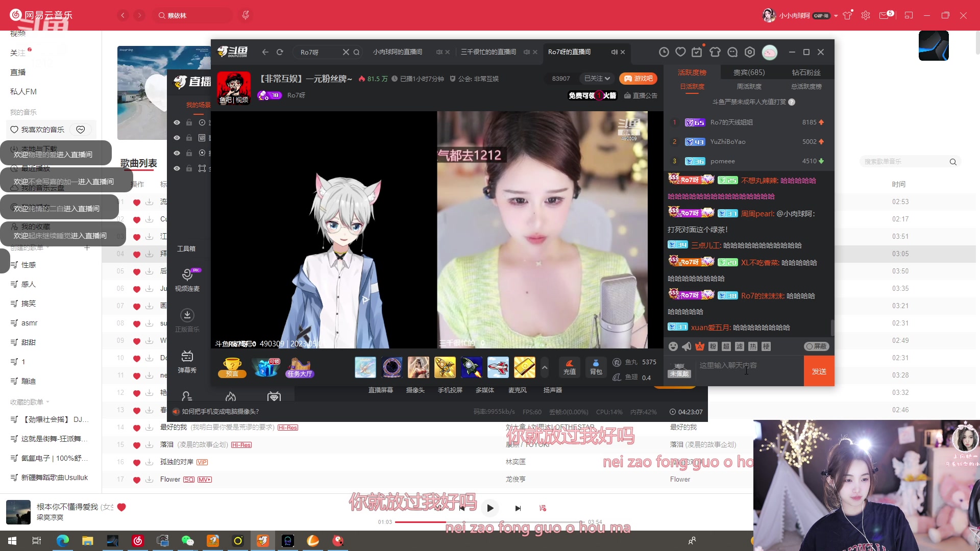
Task: Click the voice search microphone in NetEase search bar
Action: point(246,15)
